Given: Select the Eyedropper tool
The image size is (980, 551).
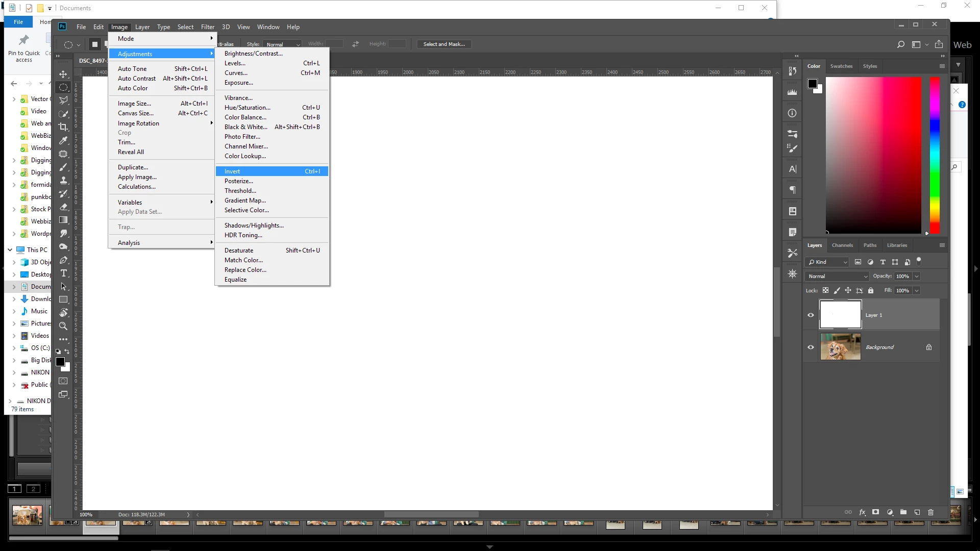Looking at the screenshot, I should 63,140.
